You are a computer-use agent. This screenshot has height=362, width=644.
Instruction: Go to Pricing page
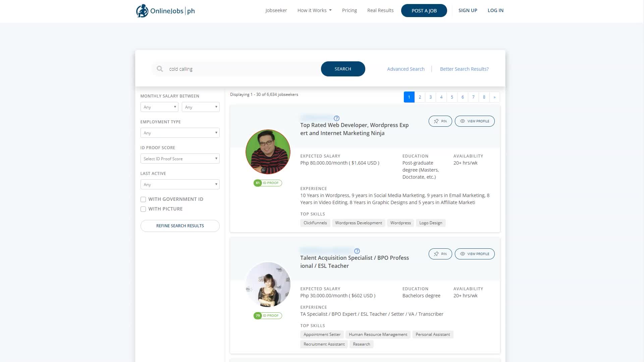(x=349, y=10)
